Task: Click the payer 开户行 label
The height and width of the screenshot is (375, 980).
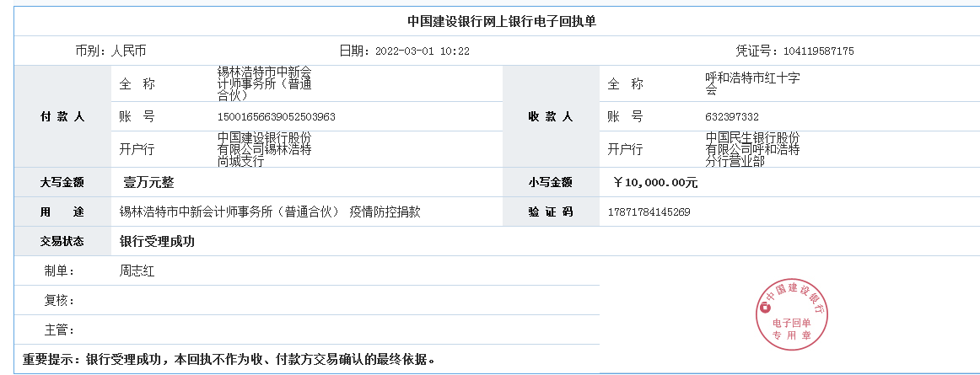Action: click(137, 149)
